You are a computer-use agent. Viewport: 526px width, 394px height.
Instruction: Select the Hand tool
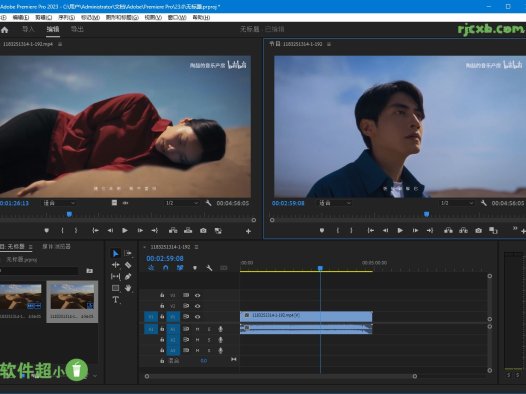pyautogui.click(x=128, y=288)
